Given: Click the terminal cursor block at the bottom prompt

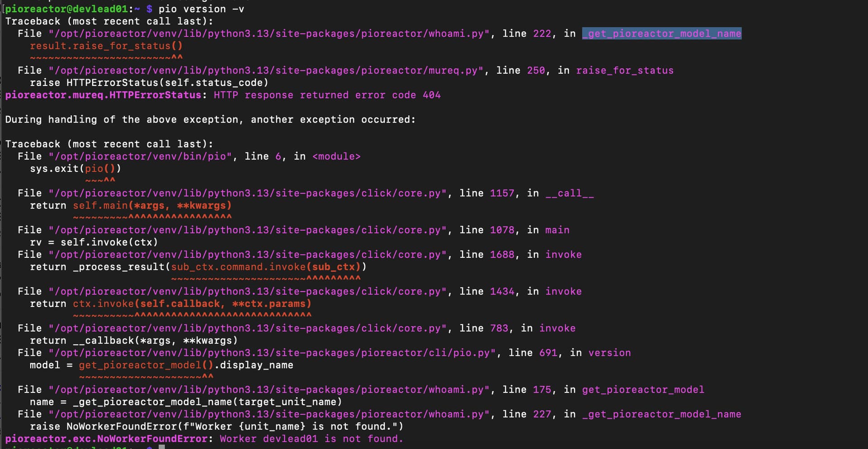Looking at the screenshot, I should (161, 447).
